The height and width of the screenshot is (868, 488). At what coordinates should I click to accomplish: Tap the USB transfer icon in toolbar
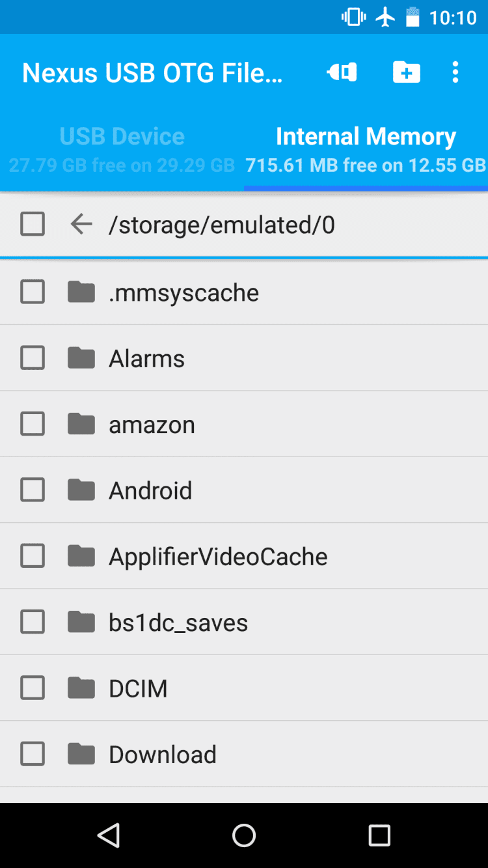click(x=342, y=72)
